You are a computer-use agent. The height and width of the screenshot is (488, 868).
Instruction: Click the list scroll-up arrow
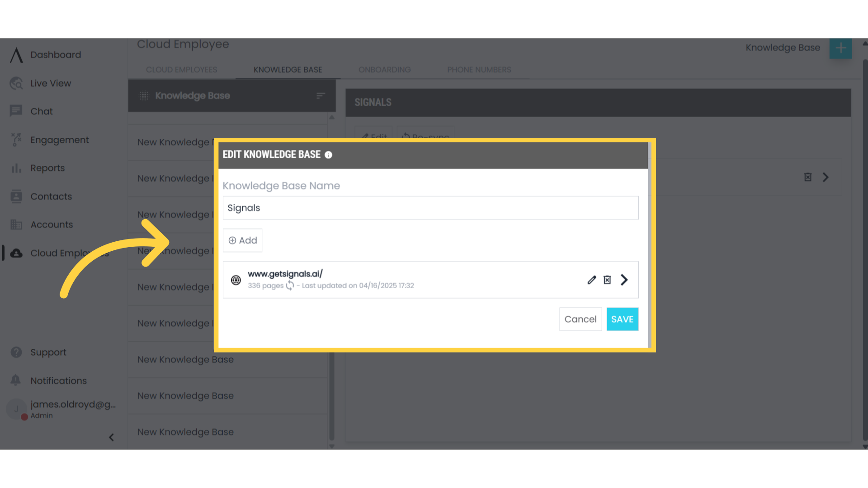point(332,117)
